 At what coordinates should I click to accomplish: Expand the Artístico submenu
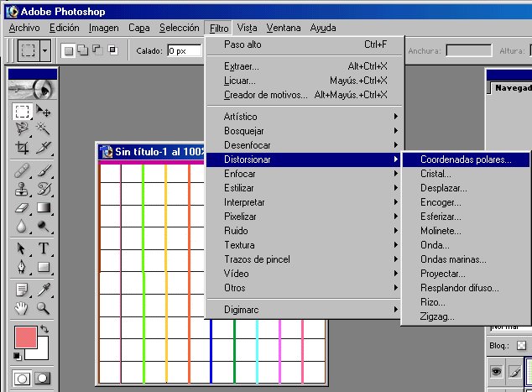click(x=304, y=117)
